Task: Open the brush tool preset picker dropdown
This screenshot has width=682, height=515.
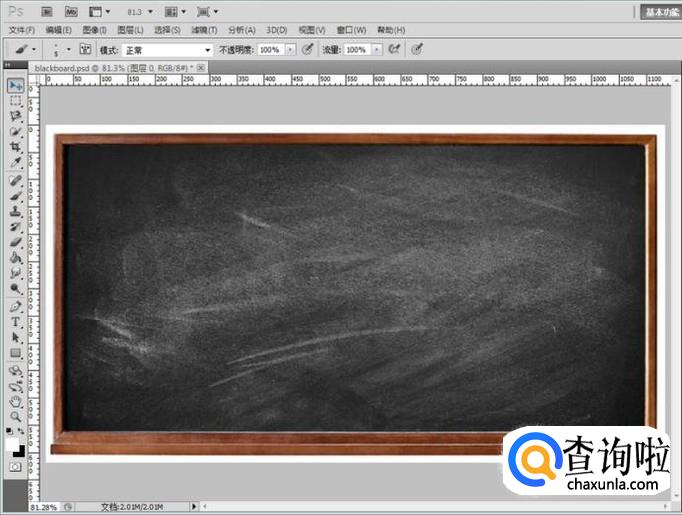Action: coord(35,49)
